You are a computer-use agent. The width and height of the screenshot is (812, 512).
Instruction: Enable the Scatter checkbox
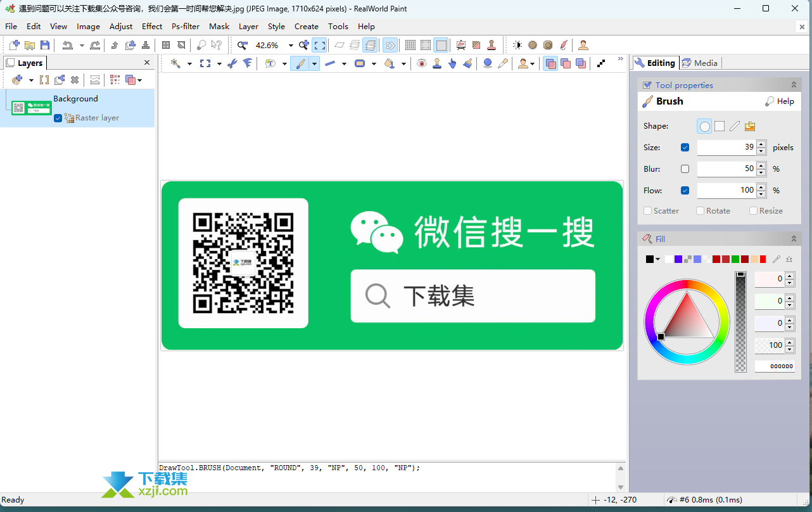(647, 211)
